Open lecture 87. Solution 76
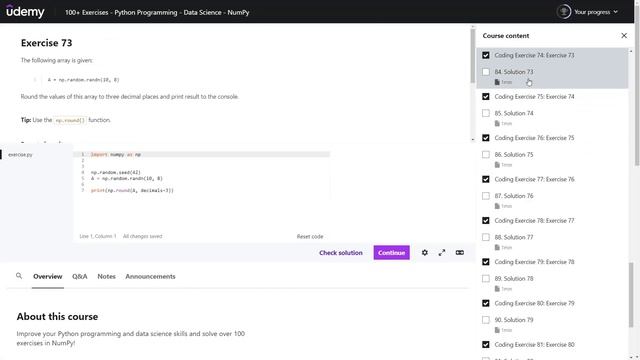 (x=514, y=196)
